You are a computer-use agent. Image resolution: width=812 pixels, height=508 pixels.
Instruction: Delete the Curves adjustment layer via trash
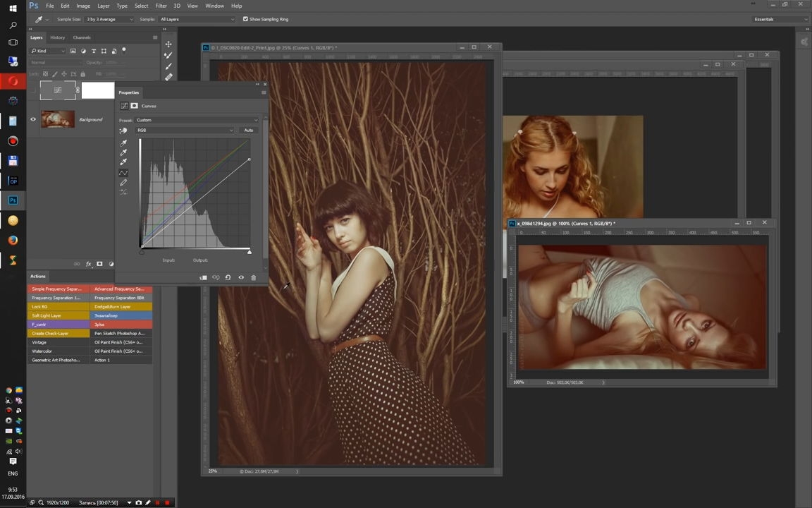[x=253, y=277]
